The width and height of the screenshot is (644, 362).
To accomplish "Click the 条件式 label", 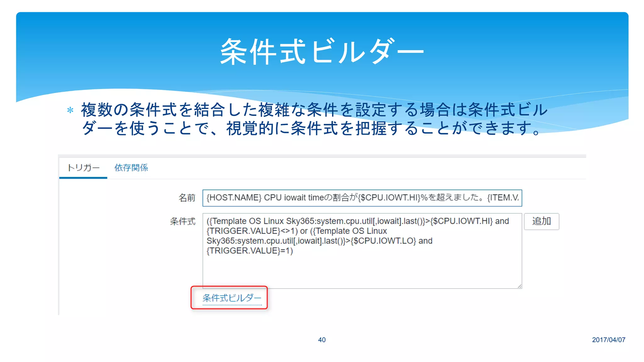I will pos(183,222).
